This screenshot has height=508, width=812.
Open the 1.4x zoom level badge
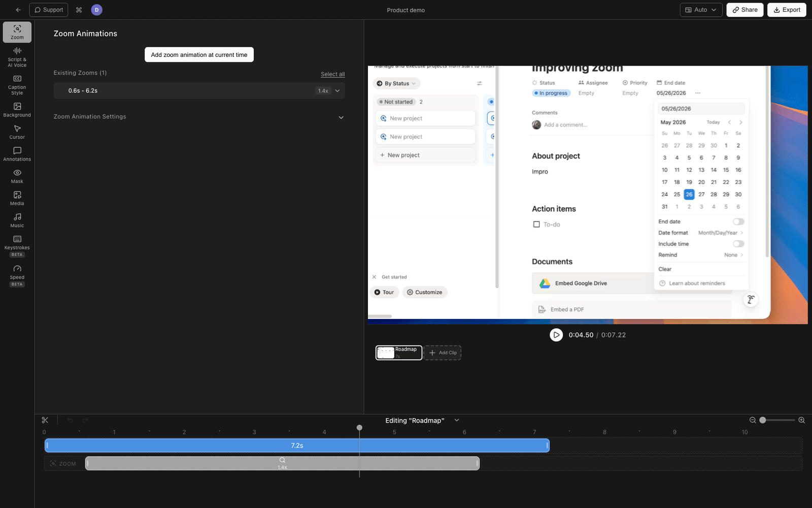point(323,91)
